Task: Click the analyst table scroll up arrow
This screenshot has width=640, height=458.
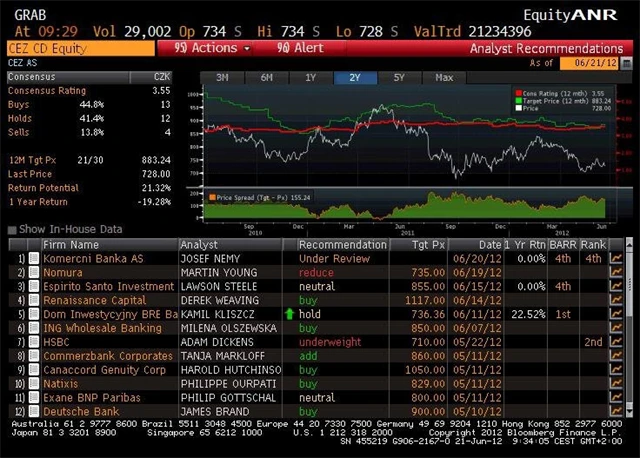Action: 629,244
